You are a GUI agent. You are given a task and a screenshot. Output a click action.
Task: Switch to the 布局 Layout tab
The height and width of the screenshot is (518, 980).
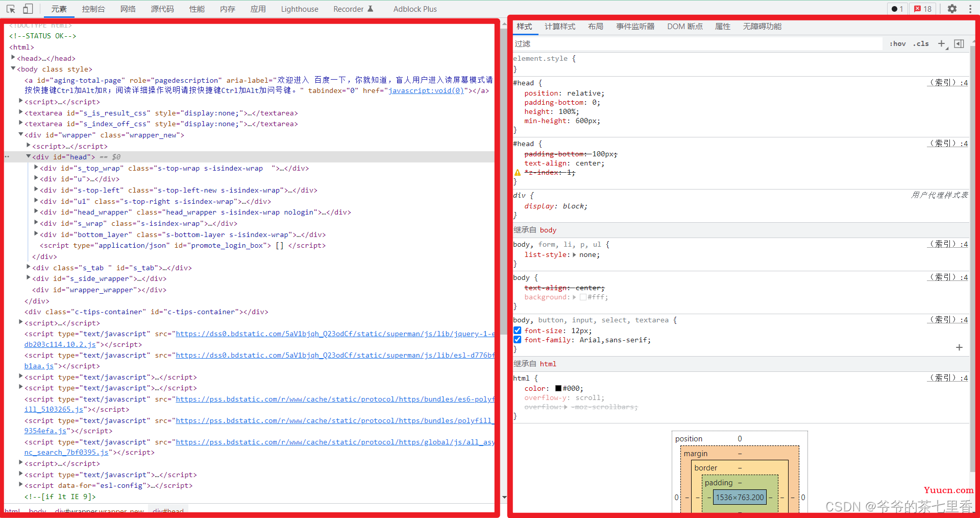(596, 27)
